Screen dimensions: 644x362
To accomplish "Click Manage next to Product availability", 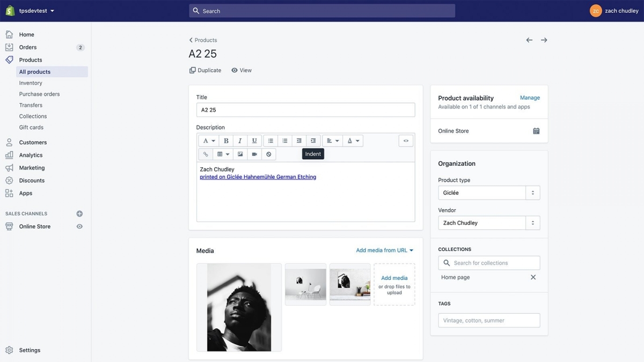I will pos(530,98).
